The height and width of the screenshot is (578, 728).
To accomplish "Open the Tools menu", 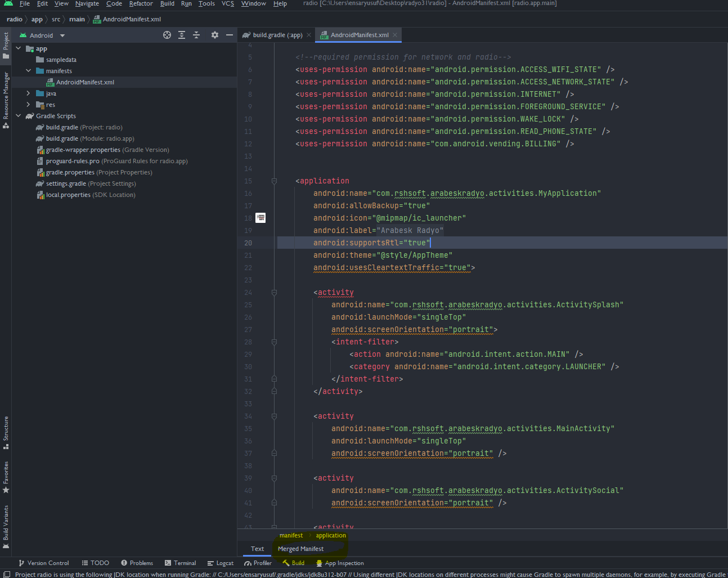I will 206,3.
